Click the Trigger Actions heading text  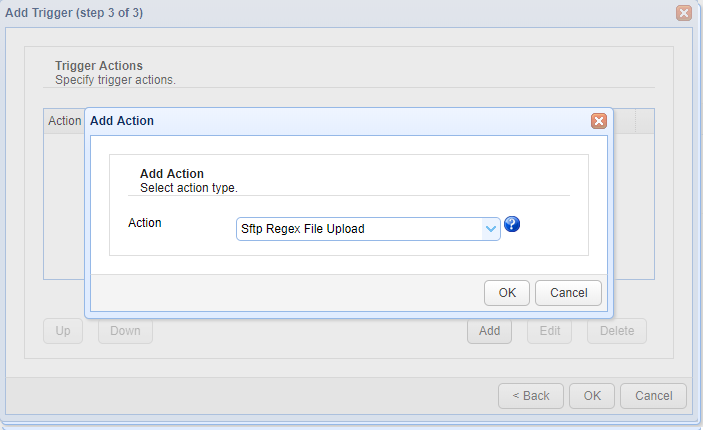(99, 66)
